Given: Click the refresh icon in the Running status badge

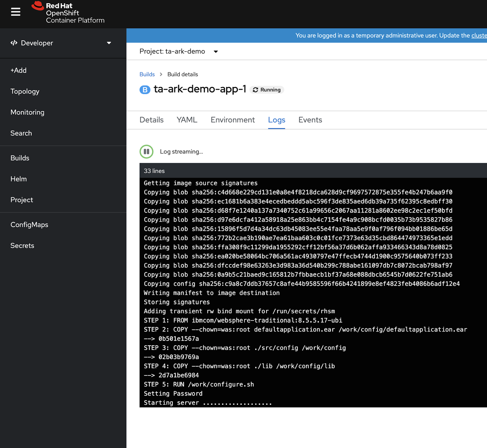Looking at the screenshot, I should coord(256,90).
